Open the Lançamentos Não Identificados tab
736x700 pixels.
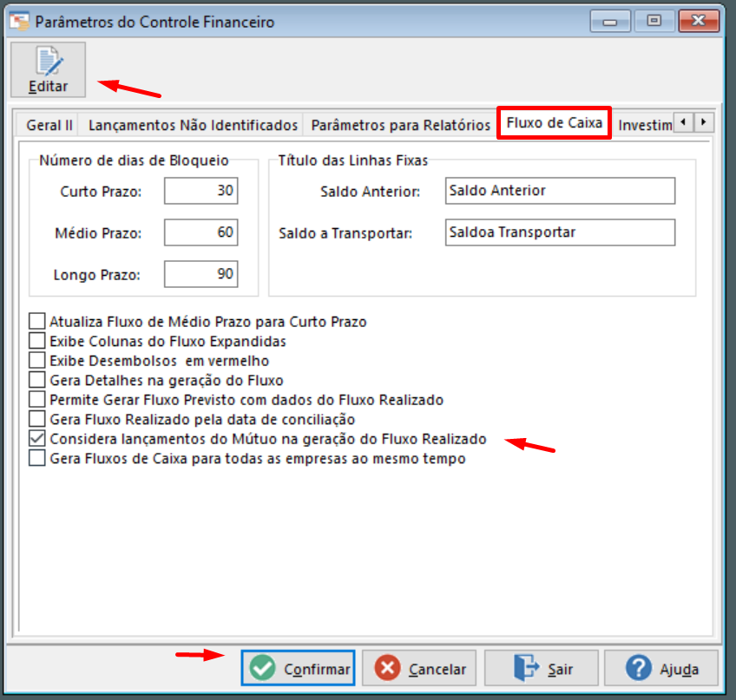[x=193, y=125]
